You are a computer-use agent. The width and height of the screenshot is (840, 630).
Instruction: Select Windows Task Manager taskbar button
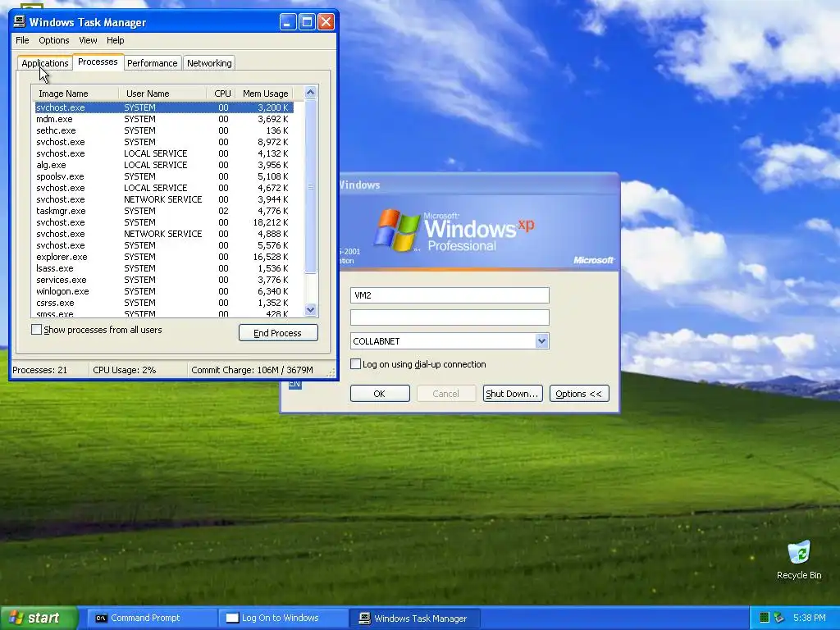[414, 619]
